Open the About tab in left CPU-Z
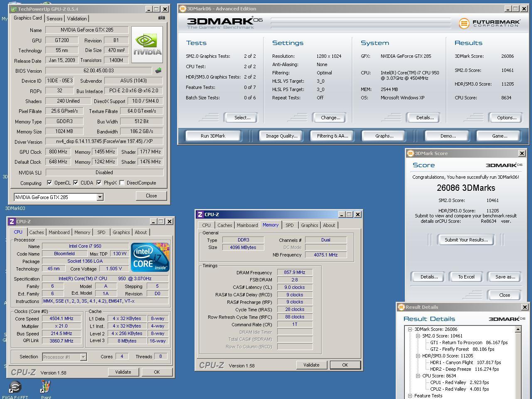Screen dimensions: 532x399 (x=140, y=232)
